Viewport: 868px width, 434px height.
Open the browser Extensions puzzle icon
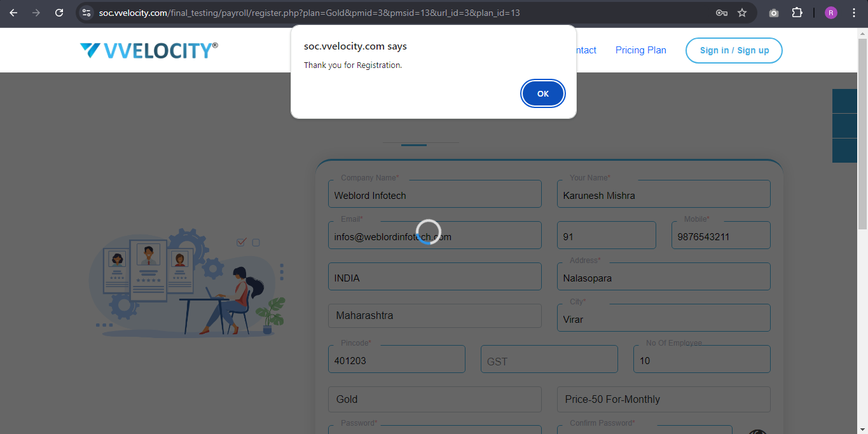(797, 13)
